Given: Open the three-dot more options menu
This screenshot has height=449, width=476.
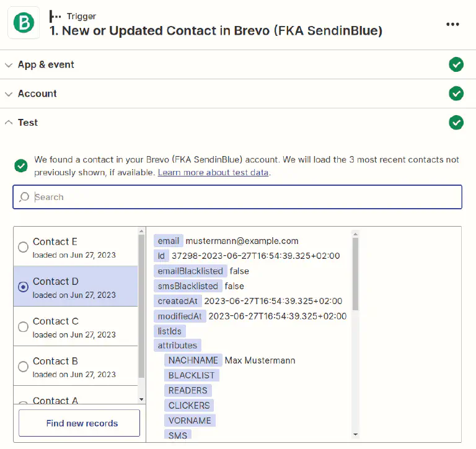Looking at the screenshot, I should tap(452, 24).
